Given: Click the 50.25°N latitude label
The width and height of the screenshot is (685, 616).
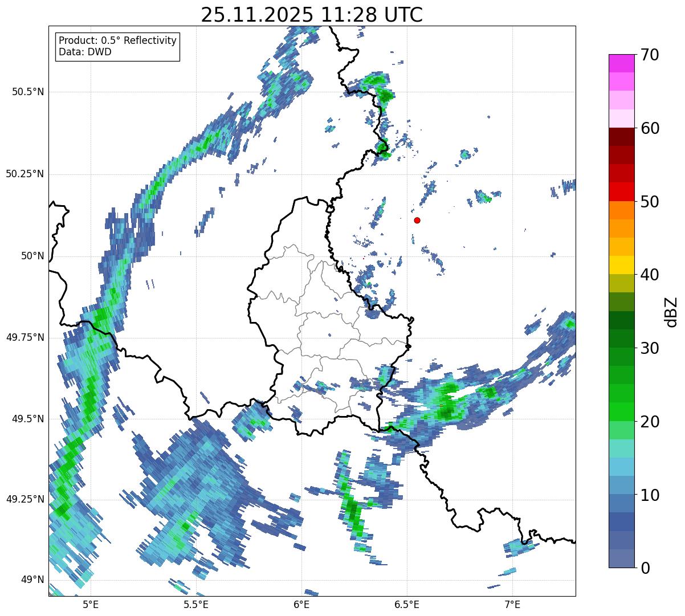Looking at the screenshot, I should point(25,174).
